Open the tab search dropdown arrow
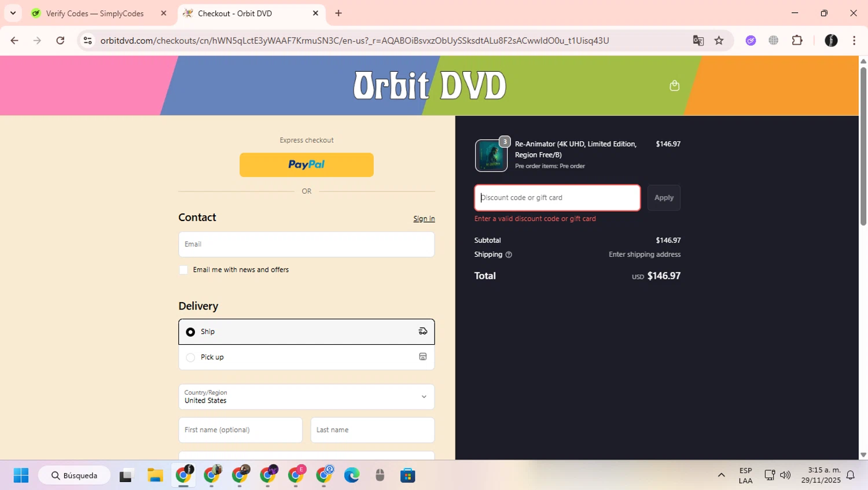Image resolution: width=868 pixels, height=490 pixels. point(13,13)
